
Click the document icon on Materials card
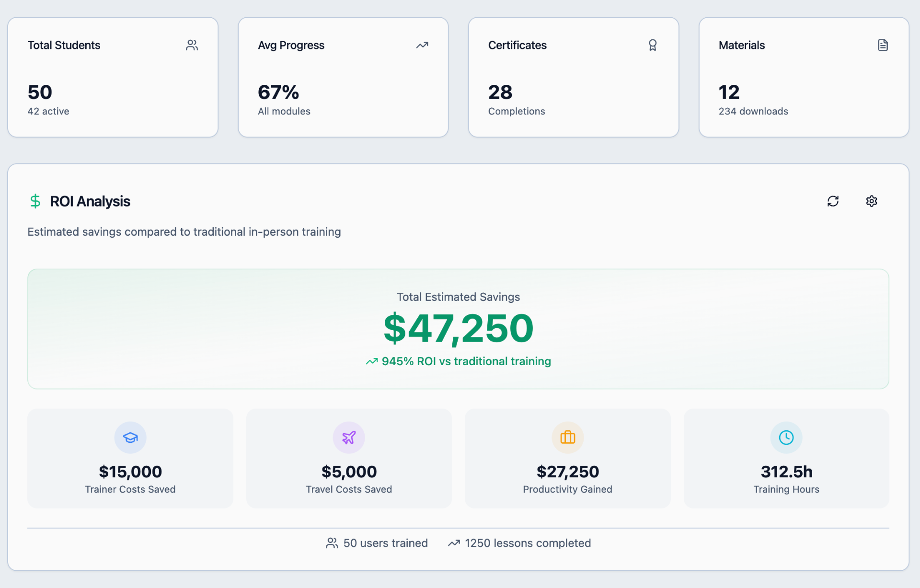pyautogui.click(x=883, y=45)
